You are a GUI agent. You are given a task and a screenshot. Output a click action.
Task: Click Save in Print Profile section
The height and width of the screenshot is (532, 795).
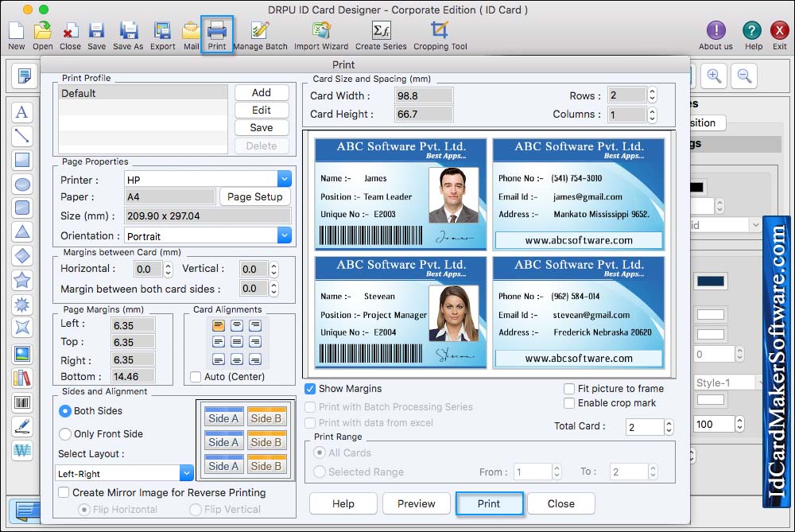click(x=262, y=128)
